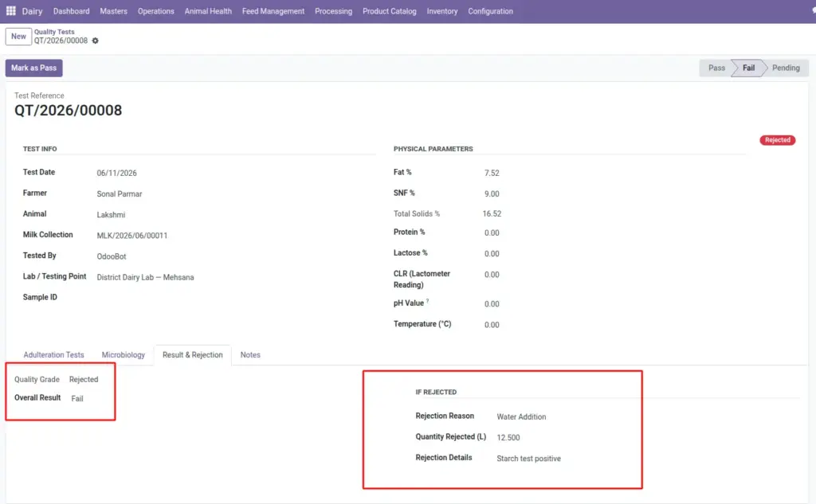Open the Inventory menu
The width and height of the screenshot is (816, 504).
pos(442,11)
